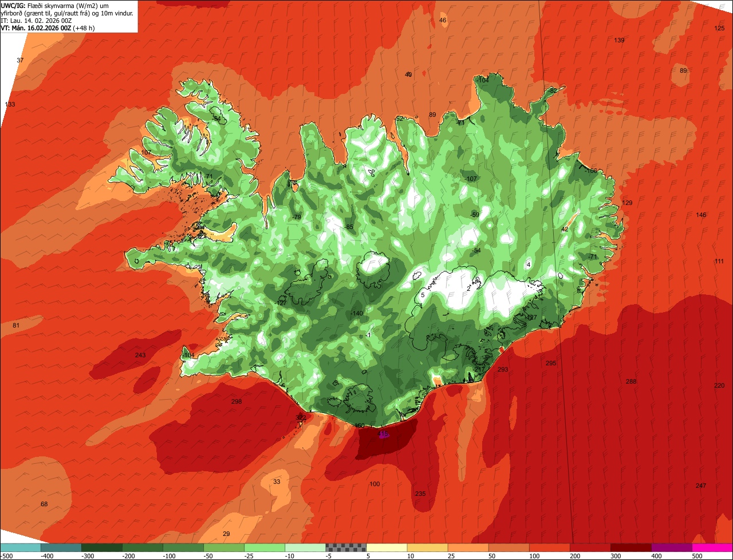Click the map value 293
The image size is (733, 560).
503,369
